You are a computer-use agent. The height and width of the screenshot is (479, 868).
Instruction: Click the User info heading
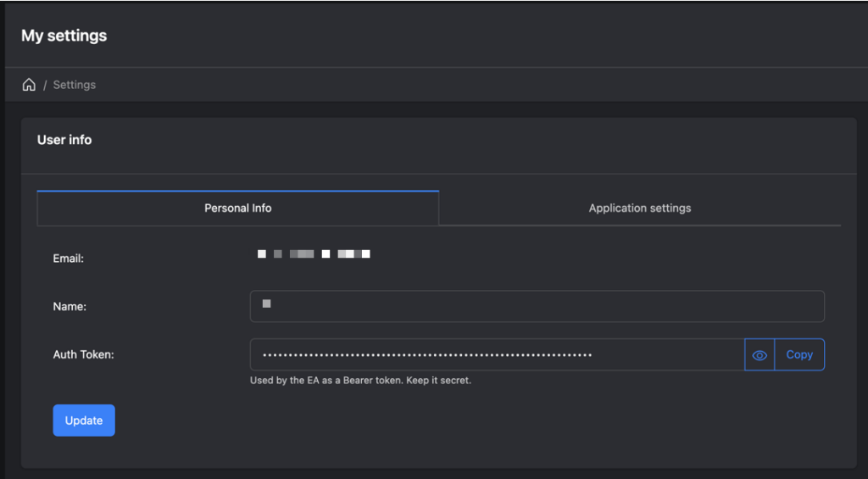coord(64,140)
